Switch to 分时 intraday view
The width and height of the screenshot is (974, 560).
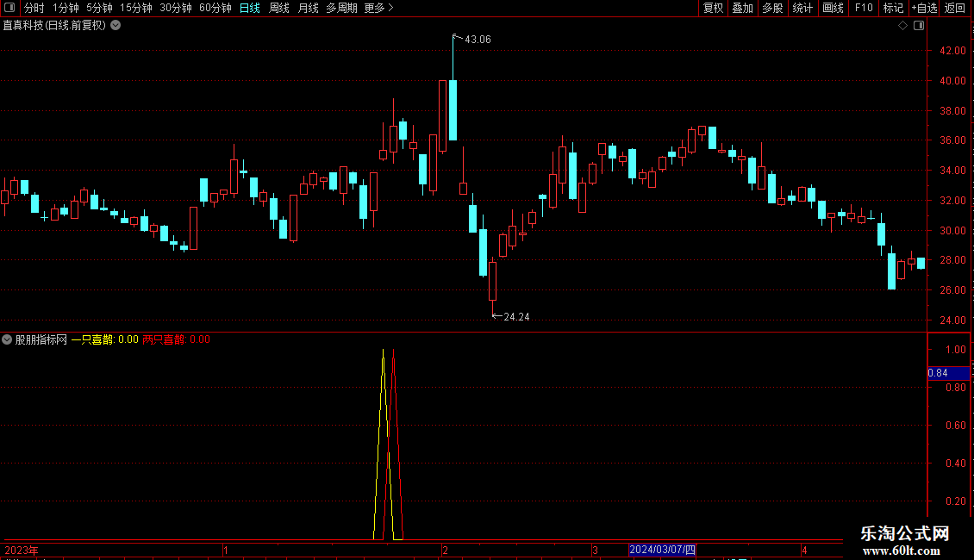[x=34, y=8]
